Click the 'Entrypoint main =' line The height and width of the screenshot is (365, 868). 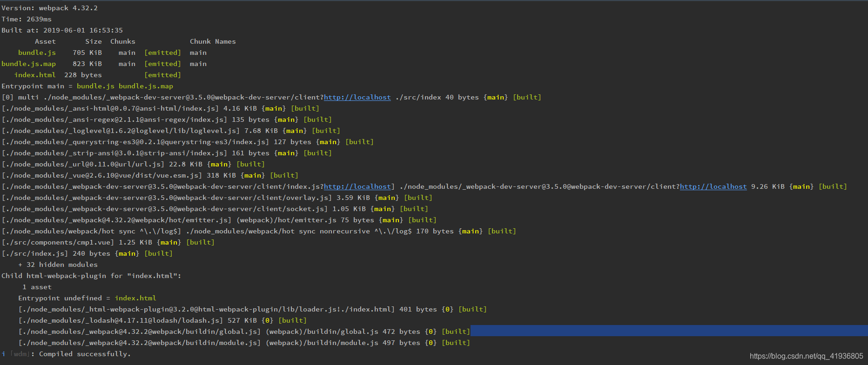coord(87,86)
